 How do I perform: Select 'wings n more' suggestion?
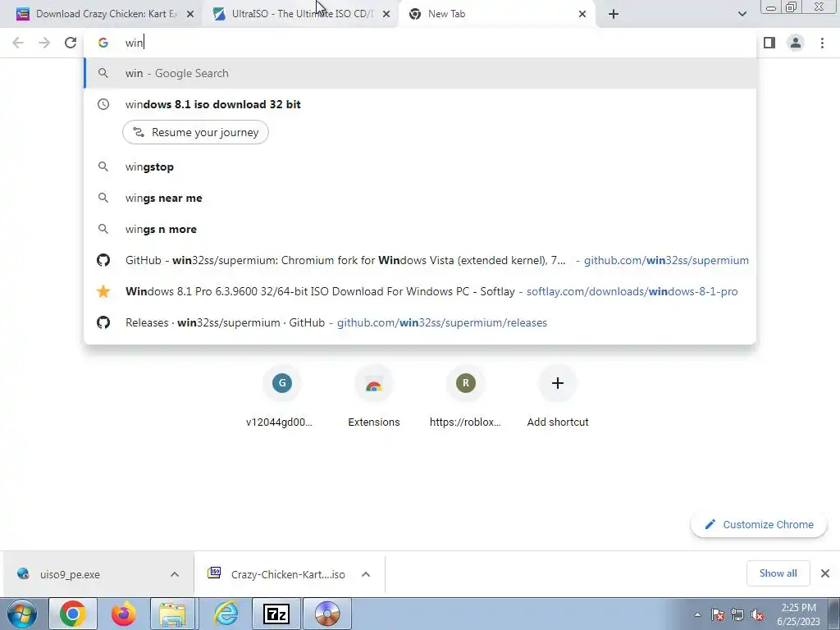pos(420,230)
